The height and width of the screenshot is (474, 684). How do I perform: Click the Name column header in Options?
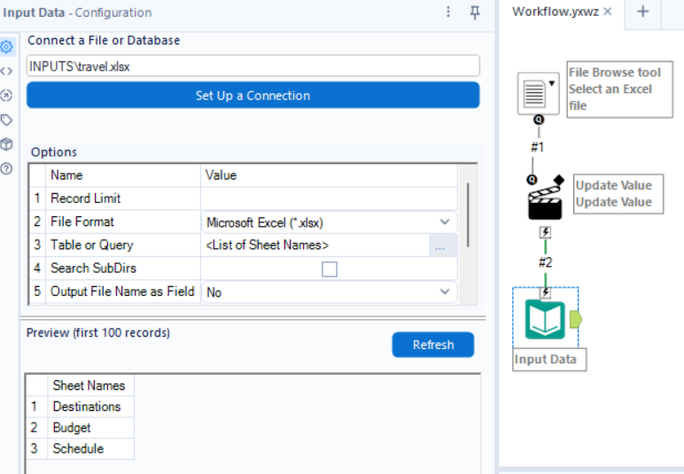pyautogui.click(x=123, y=175)
